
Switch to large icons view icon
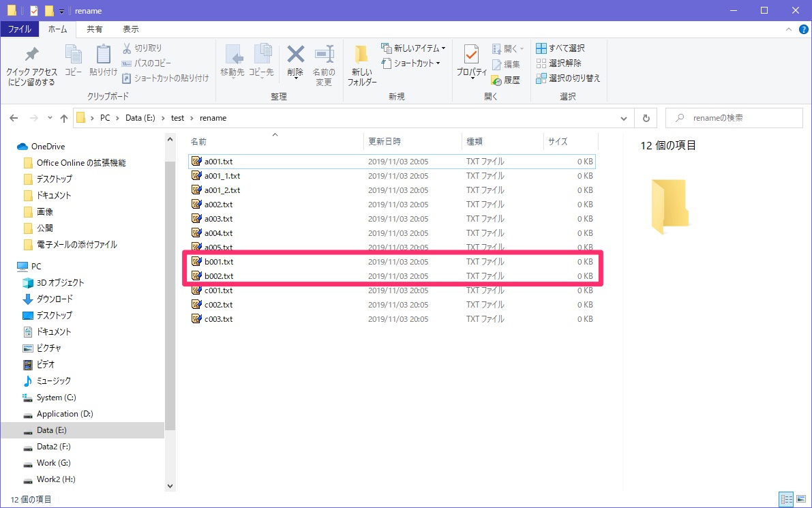(x=801, y=499)
